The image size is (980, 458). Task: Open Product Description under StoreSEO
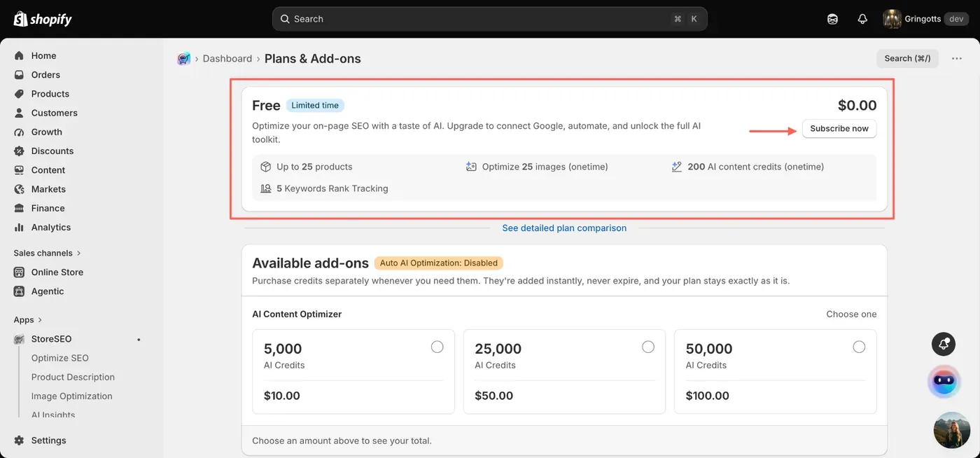click(x=73, y=377)
